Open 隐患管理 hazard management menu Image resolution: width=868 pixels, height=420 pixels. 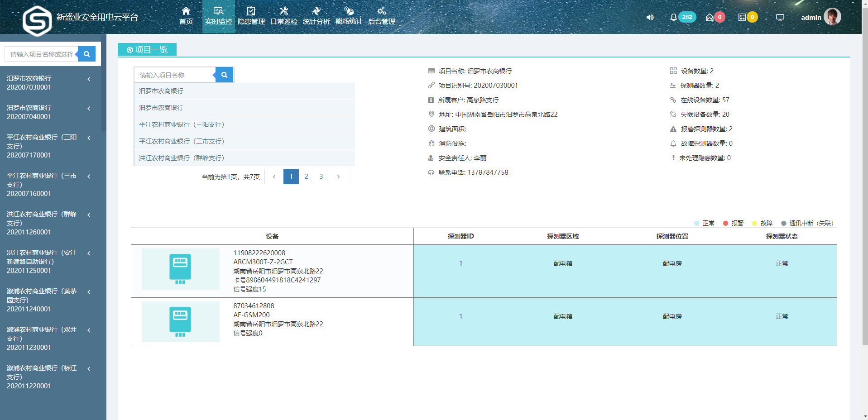251,16
